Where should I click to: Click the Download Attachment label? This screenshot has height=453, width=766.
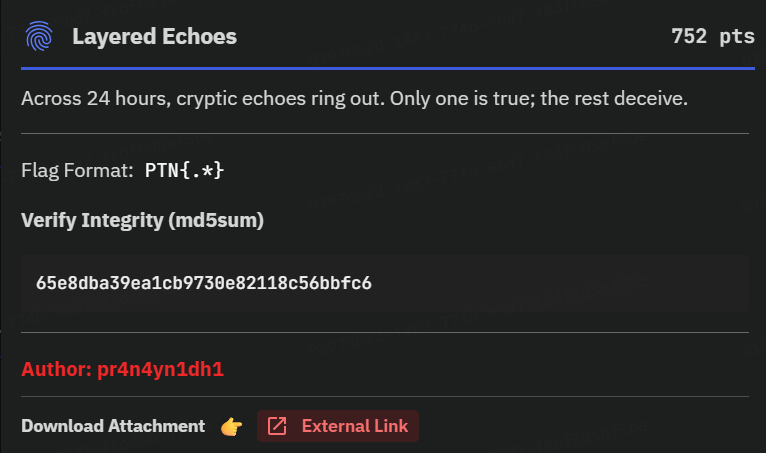click(x=113, y=426)
